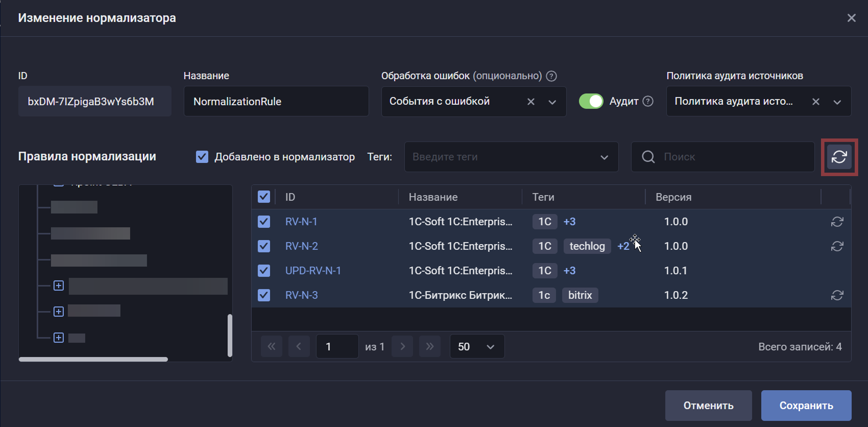Clear the Политика аудита источников selection
Screen dimensions: 868x427
(x=815, y=102)
